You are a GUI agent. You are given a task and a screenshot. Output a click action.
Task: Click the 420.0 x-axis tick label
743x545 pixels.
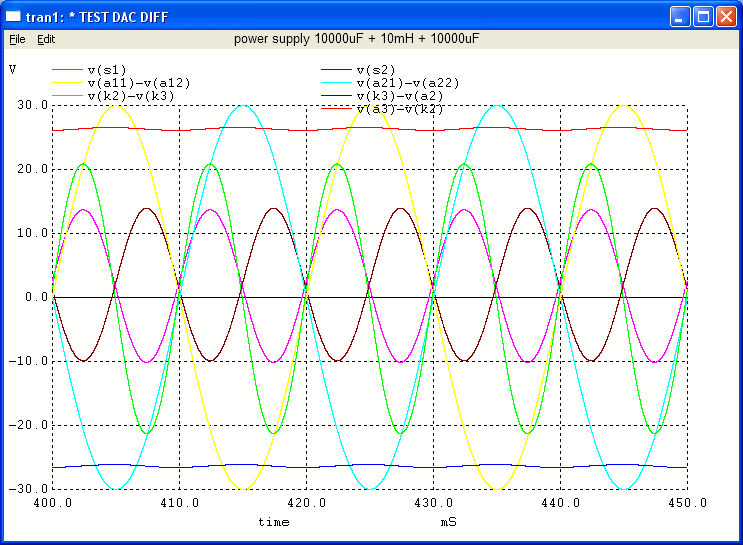click(306, 503)
